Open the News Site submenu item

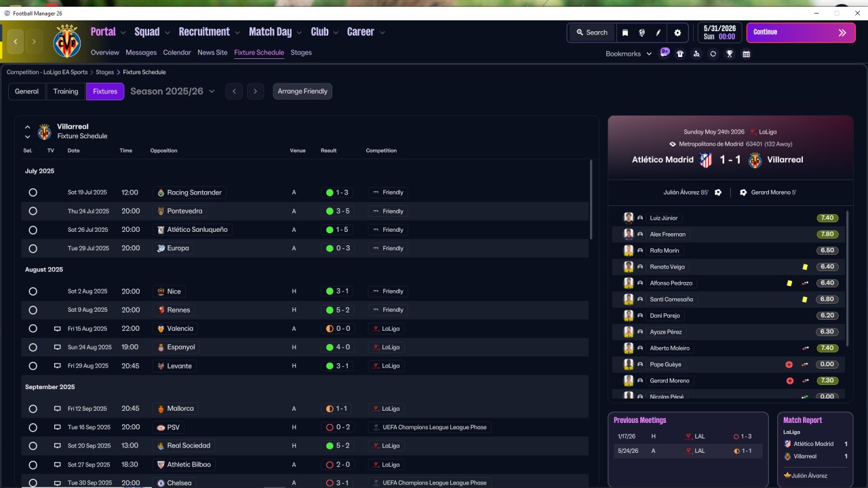point(212,52)
